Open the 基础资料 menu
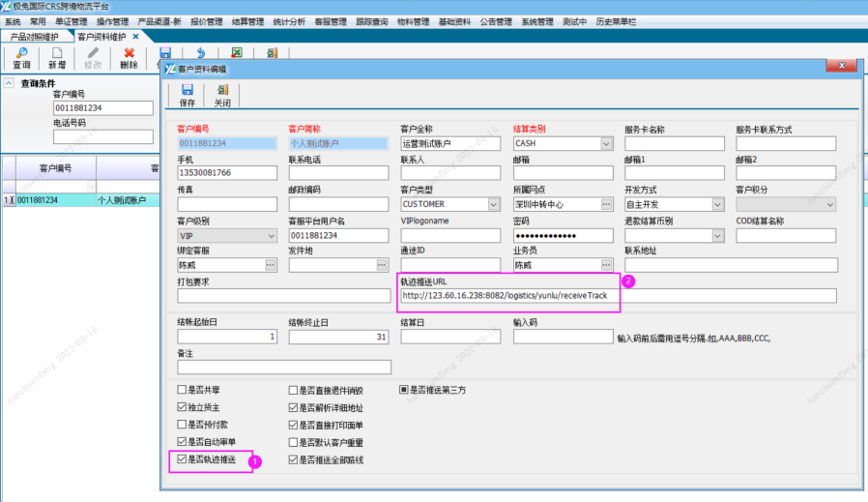Screen dimensions: 868x502 pos(454,21)
